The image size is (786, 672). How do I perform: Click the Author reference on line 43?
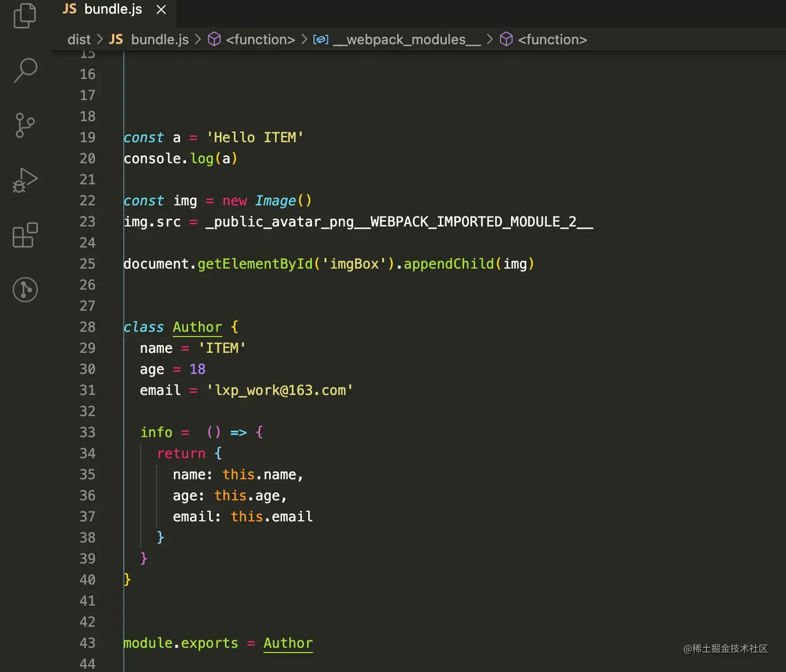pos(288,643)
